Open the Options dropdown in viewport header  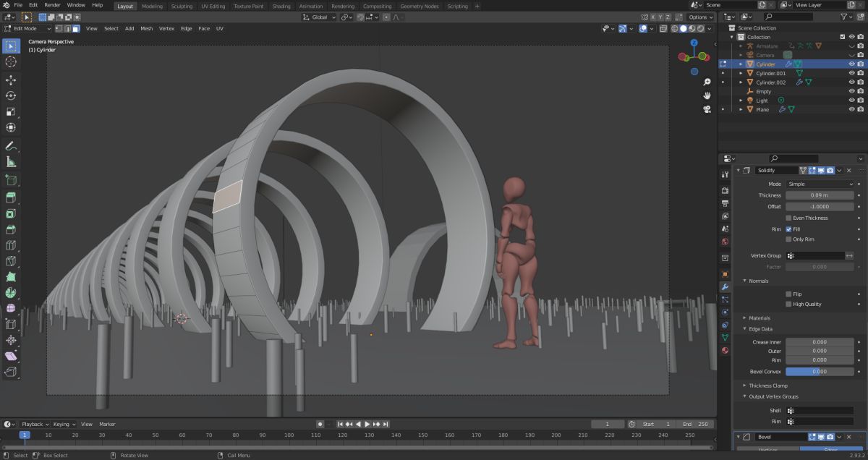699,17
